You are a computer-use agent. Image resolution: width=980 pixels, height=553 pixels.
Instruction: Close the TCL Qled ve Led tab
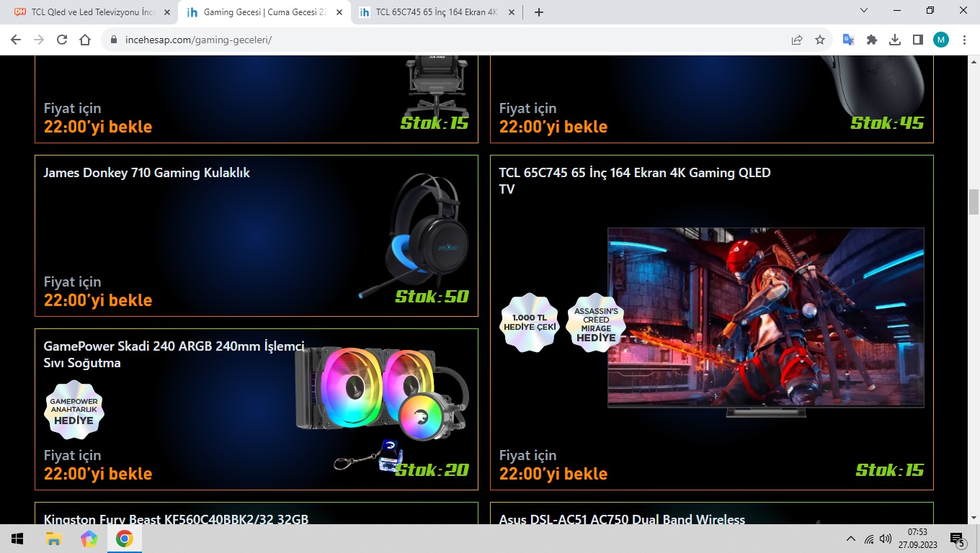pos(167,12)
